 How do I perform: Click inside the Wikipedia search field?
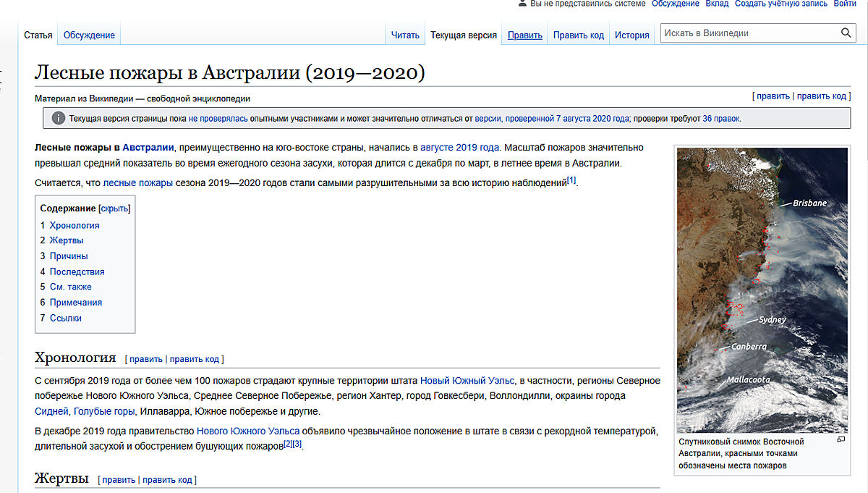pos(749,33)
